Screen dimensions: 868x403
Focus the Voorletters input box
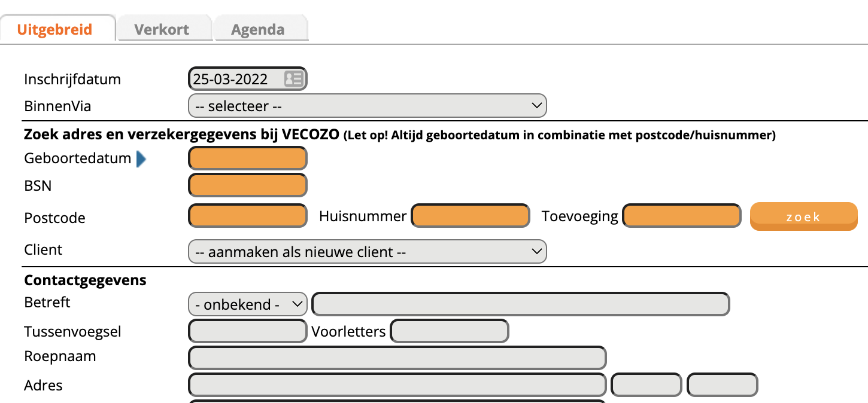pyautogui.click(x=449, y=331)
